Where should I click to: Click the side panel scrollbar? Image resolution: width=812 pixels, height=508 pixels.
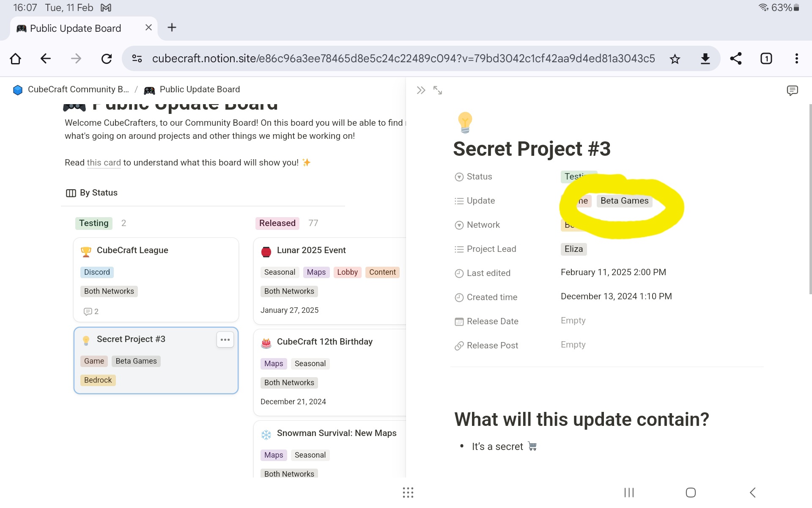click(810, 199)
